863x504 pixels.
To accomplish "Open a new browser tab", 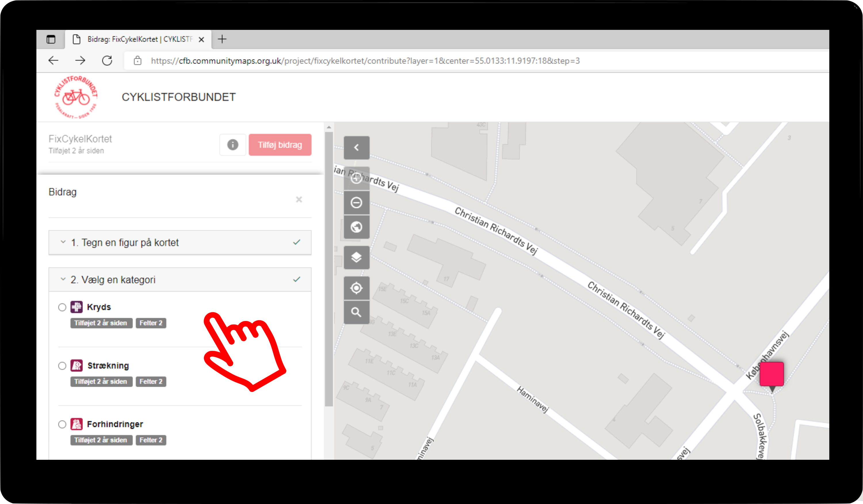I will tap(222, 39).
